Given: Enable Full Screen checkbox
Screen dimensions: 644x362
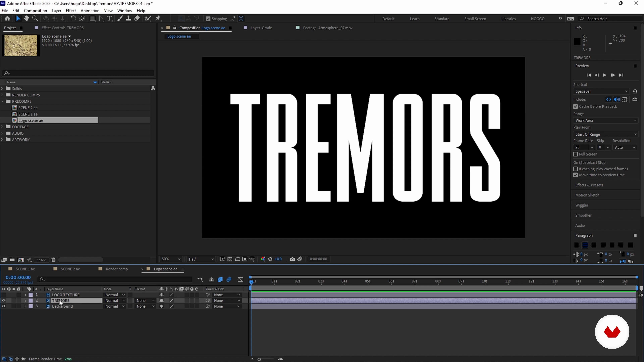Looking at the screenshot, I should 576,154.
